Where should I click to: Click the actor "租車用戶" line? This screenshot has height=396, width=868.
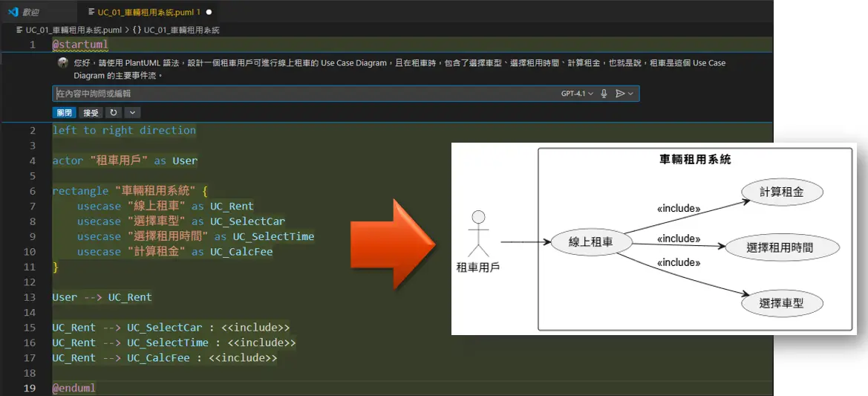[x=125, y=160]
